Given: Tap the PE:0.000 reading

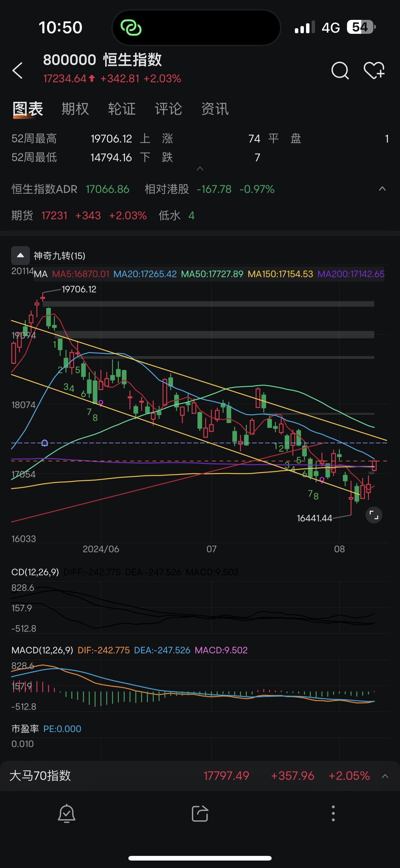Looking at the screenshot, I should [62, 729].
